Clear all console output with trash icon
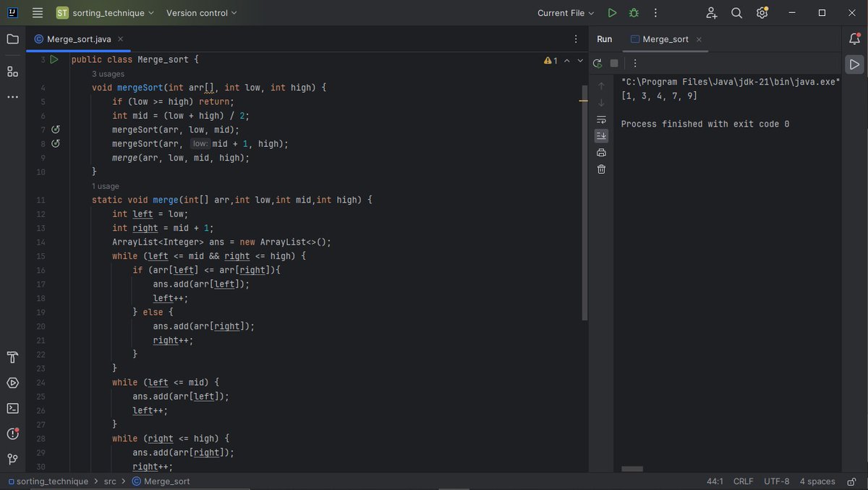The image size is (868, 490). 601,169
